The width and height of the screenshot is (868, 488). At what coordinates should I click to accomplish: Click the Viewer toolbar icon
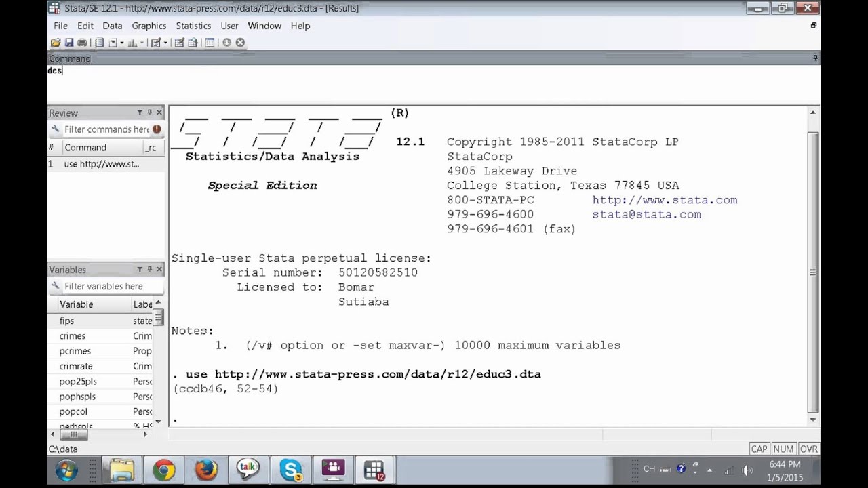pos(113,43)
